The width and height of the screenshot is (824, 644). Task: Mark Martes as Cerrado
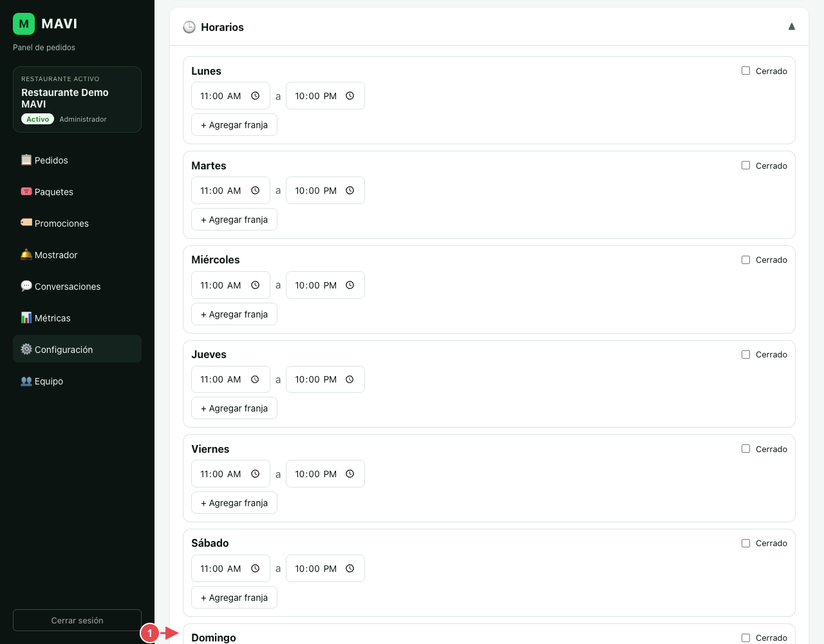pyautogui.click(x=745, y=166)
